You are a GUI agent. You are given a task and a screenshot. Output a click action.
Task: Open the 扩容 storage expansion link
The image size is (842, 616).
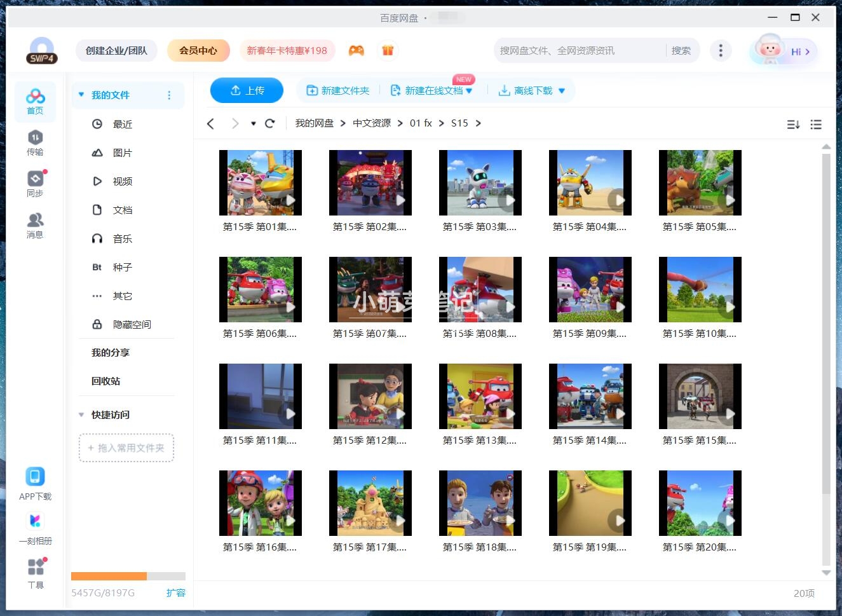coord(176,592)
